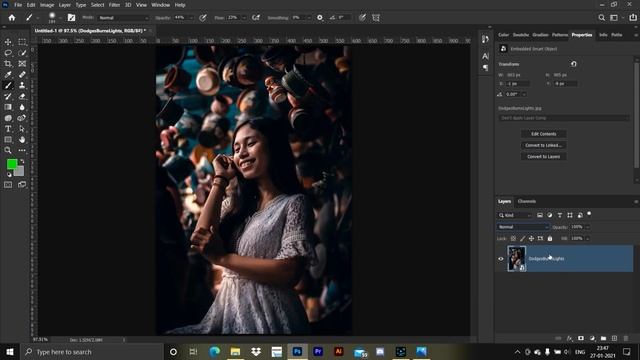
Task: Open Premiere Pro from the taskbar
Action: tap(318, 351)
